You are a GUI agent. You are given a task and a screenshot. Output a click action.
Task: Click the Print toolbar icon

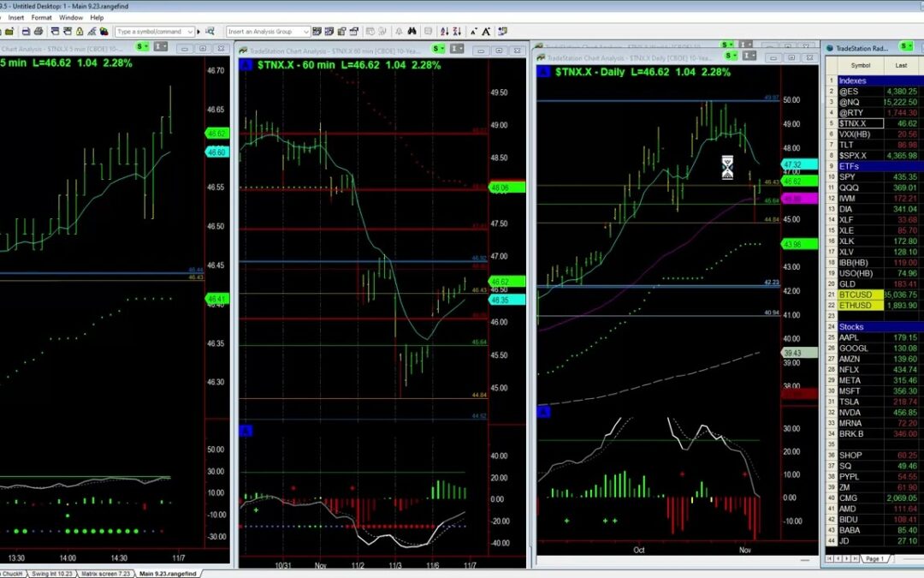pos(38,32)
